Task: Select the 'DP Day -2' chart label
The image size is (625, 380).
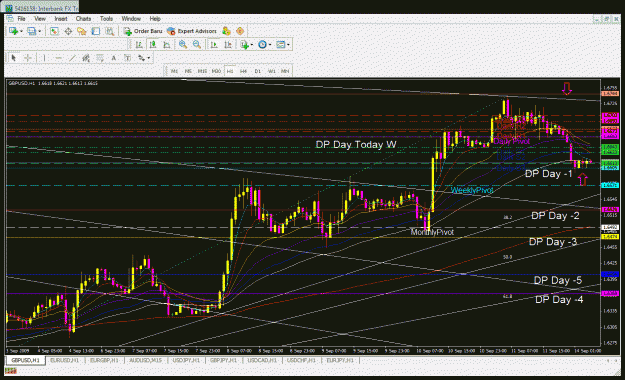Action: [x=555, y=216]
